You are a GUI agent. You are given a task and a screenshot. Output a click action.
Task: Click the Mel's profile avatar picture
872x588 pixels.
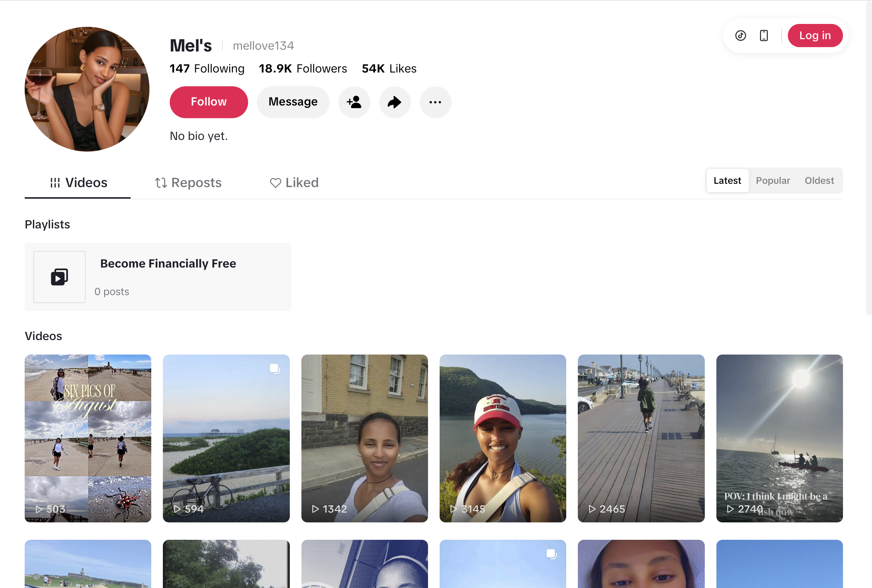(x=87, y=89)
